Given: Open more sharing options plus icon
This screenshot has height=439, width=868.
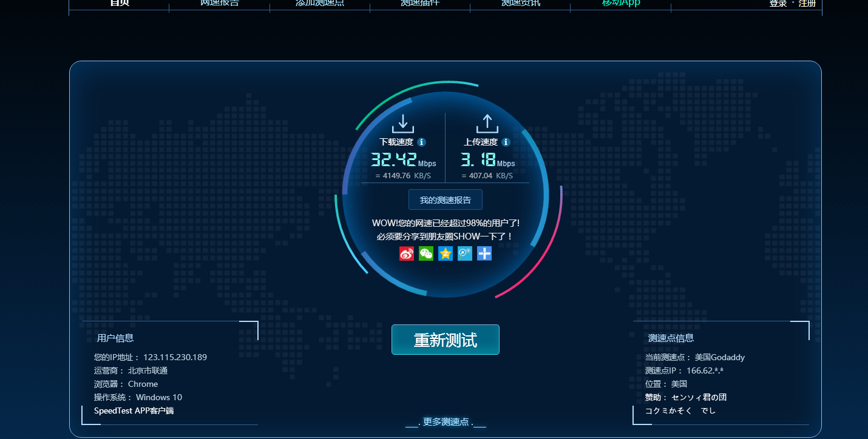Looking at the screenshot, I should pos(484,253).
